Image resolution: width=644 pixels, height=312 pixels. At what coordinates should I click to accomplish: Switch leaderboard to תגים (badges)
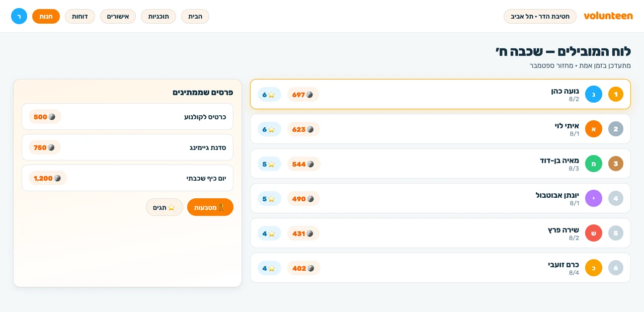point(165,207)
